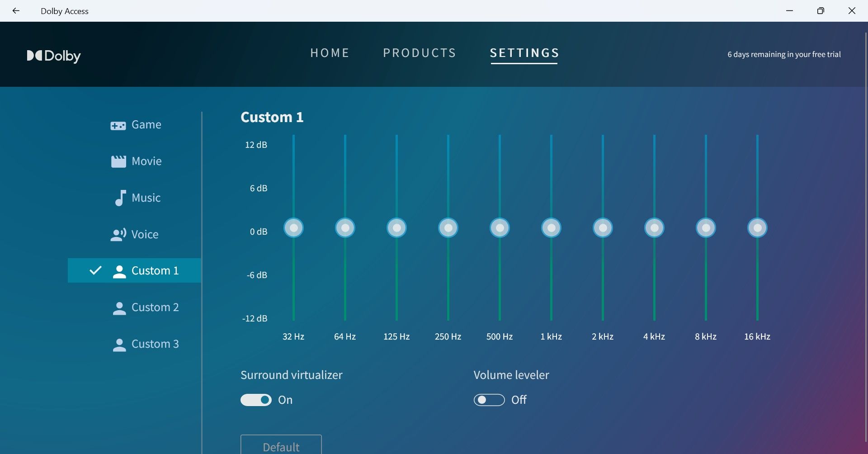
Task: Click the Dolby logo
Action: pos(54,56)
